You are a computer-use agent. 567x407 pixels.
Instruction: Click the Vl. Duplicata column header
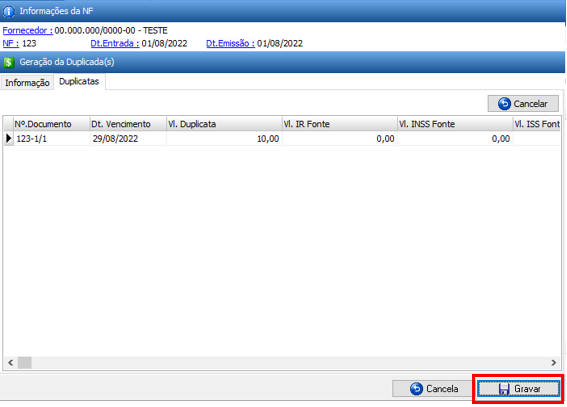coord(224,124)
